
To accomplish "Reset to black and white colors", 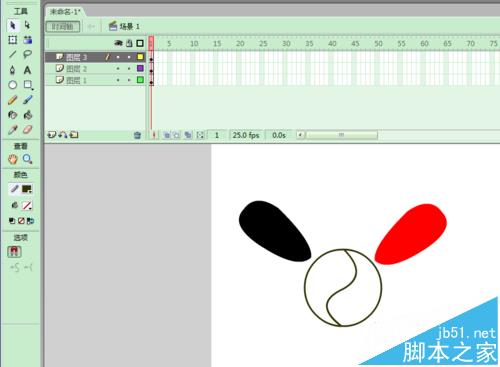I will (12, 221).
